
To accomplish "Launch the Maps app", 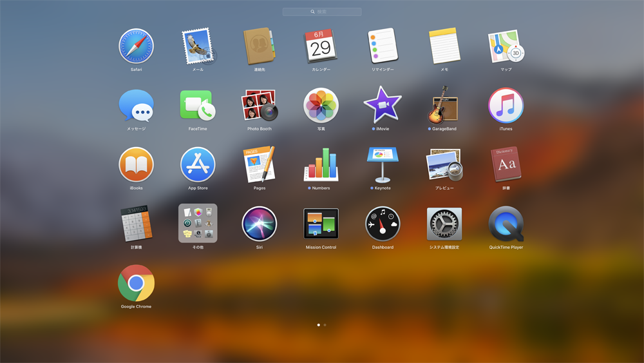I will 506,46.
